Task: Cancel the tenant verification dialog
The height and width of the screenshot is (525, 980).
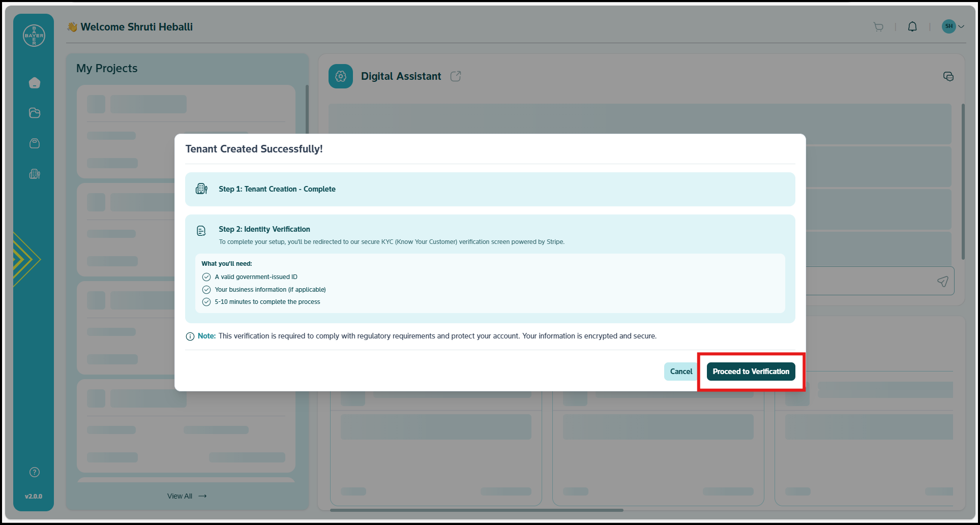Action: point(680,372)
